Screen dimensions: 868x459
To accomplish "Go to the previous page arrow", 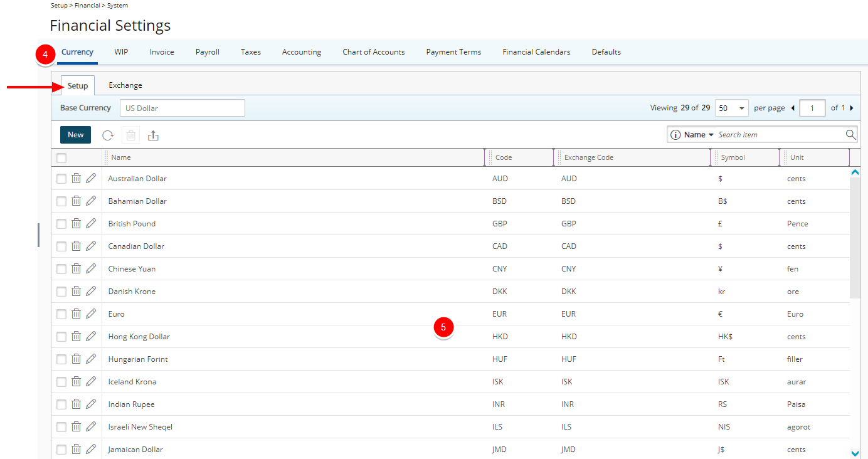I will 793,108.
